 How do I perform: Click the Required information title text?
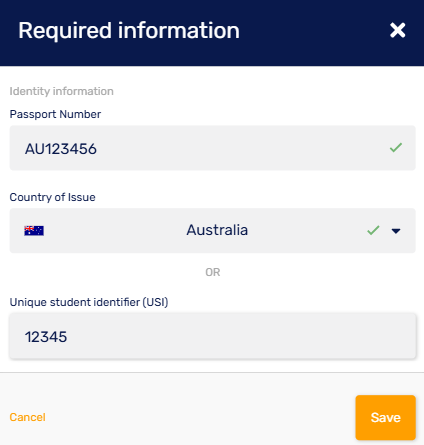coord(129,31)
